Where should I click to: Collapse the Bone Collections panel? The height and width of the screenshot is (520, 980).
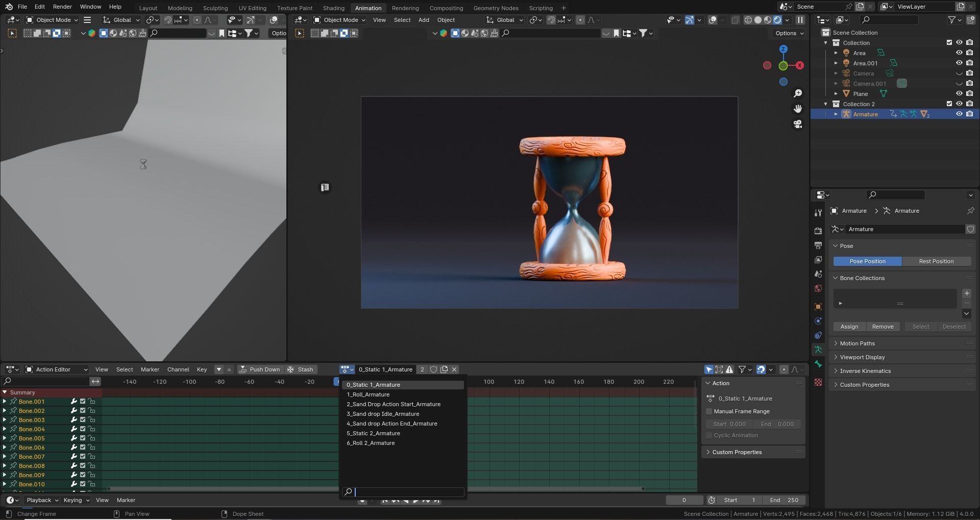coord(902,278)
